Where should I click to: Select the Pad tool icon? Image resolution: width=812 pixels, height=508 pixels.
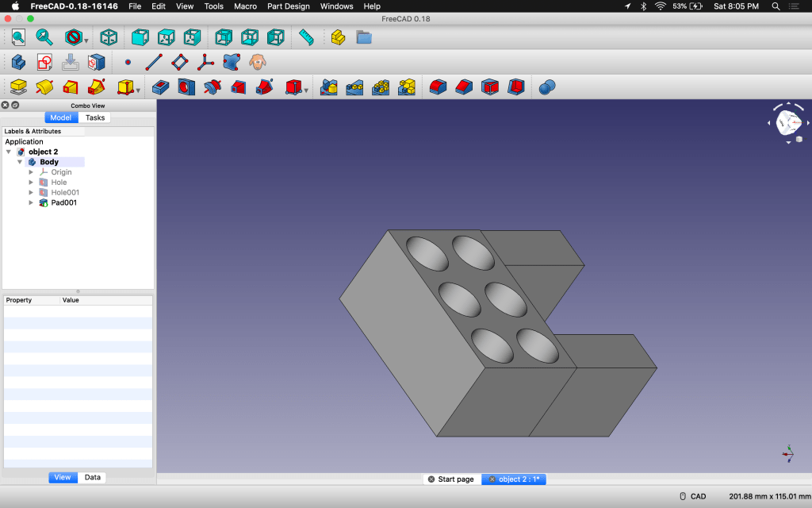click(18, 87)
